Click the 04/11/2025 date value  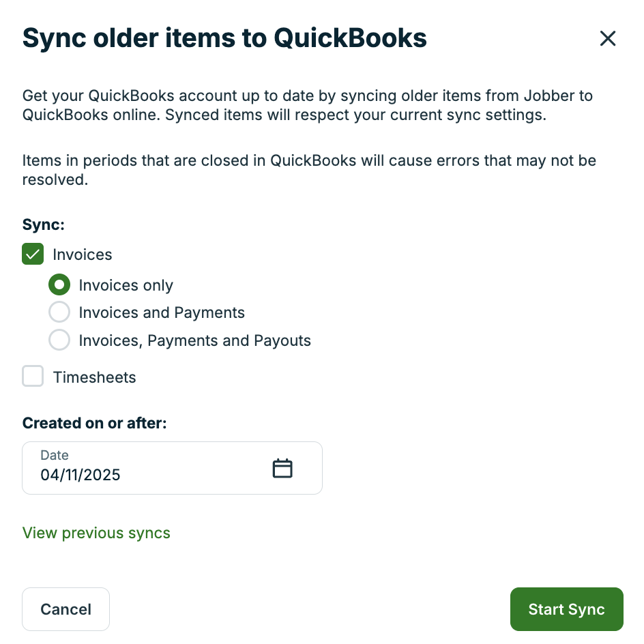pyautogui.click(x=80, y=475)
